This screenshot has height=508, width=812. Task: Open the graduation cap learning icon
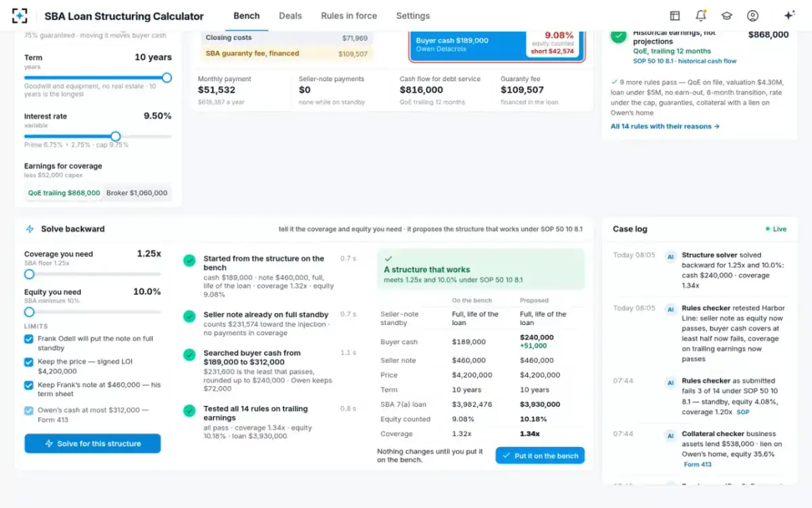pos(727,16)
